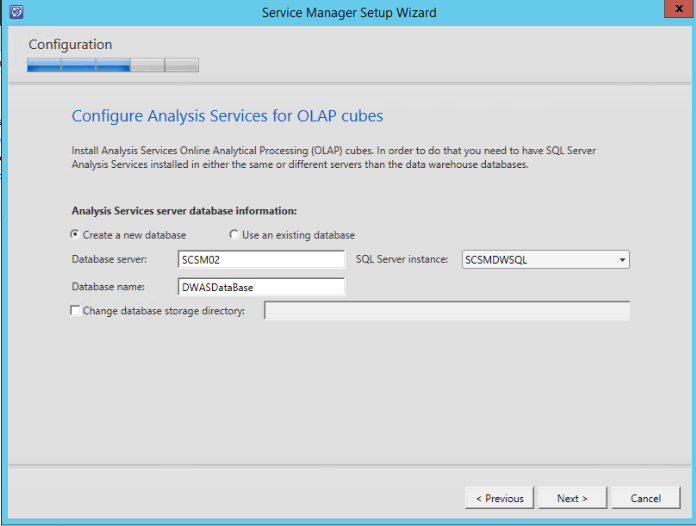Click the Service Manager icon in title bar
Image resolution: width=696 pixels, height=526 pixels.
pos(16,12)
